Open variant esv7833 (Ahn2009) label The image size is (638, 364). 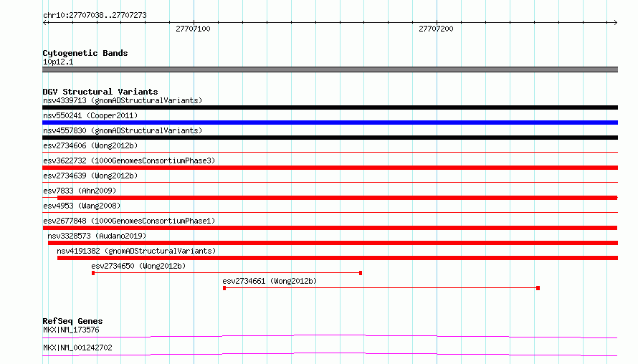pyautogui.click(x=80, y=191)
